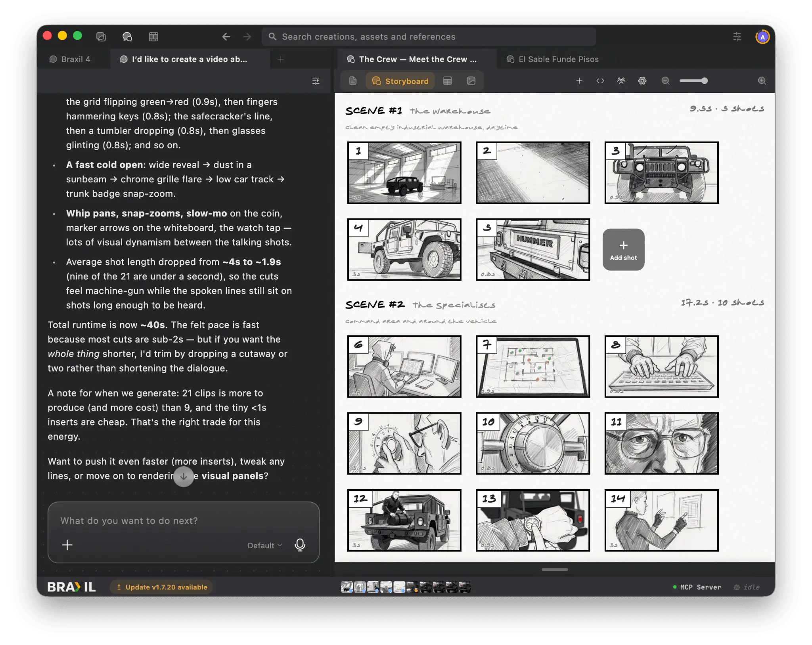The width and height of the screenshot is (812, 645).
Task: Click the Braxil logo in status bar
Action: 72,587
